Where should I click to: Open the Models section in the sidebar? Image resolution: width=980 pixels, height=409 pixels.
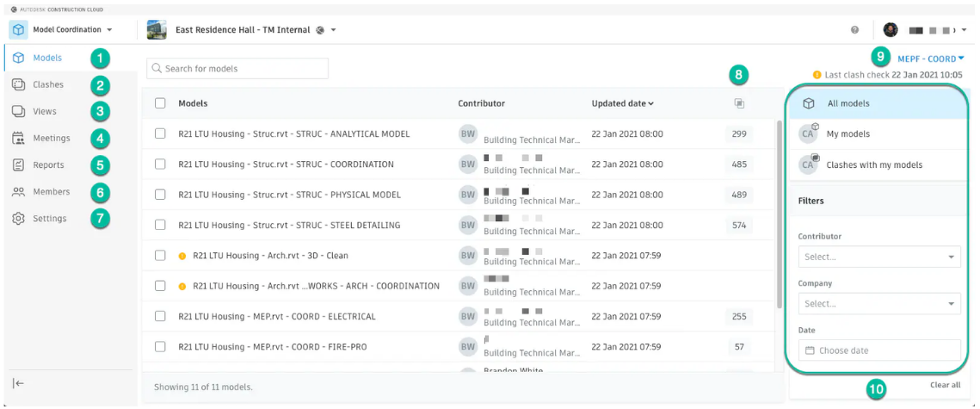coord(47,59)
